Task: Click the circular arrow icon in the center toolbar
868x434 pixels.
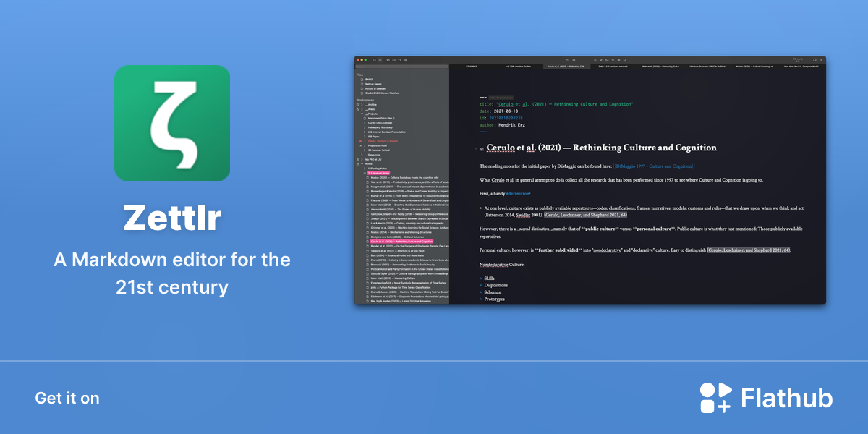Action: click(x=568, y=60)
